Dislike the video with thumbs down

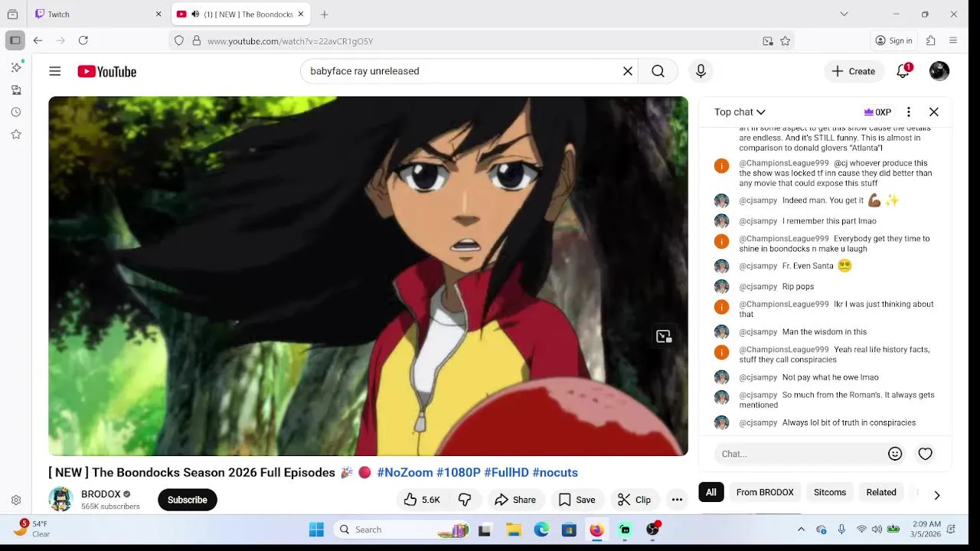[465, 500]
